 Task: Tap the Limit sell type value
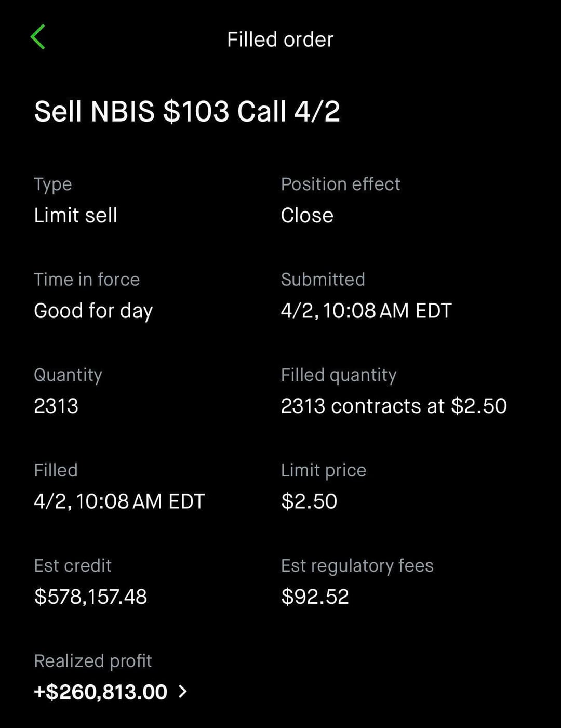[x=75, y=215]
